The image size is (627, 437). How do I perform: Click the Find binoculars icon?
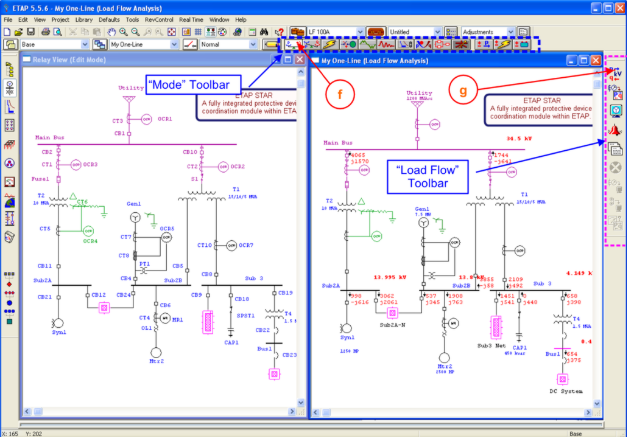(264, 32)
